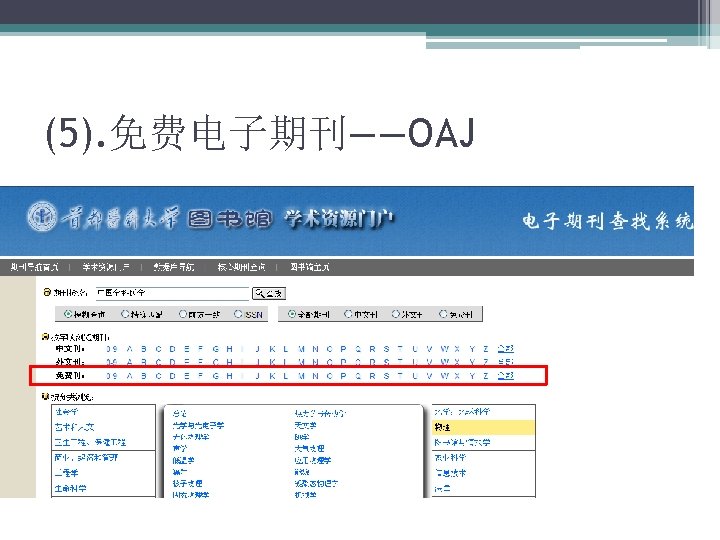The height and width of the screenshot is (540, 720).
Task: Click letter S in the 中文刊 row
Action: (x=386, y=349)
